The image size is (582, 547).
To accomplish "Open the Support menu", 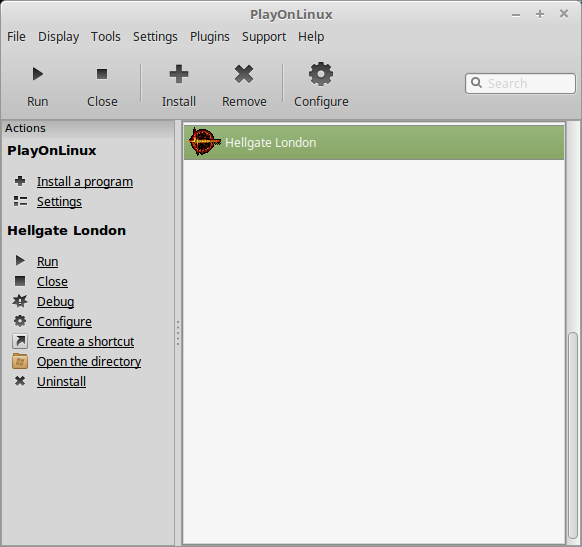I will pos(264,37).
